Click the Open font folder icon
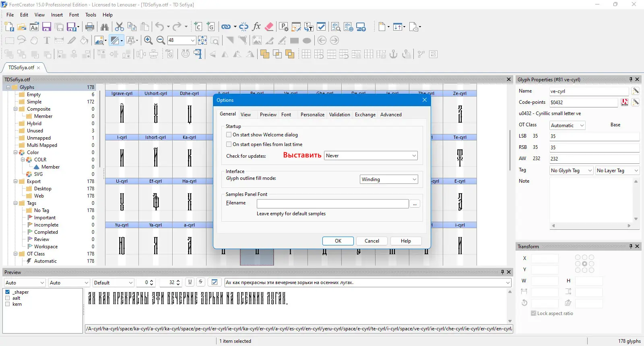 (22, 27)
